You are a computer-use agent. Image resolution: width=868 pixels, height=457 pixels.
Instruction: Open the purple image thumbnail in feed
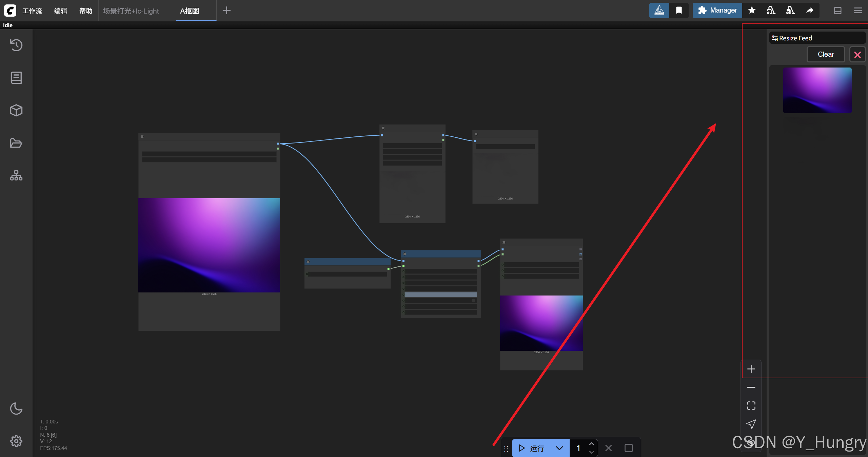point(817,90)
